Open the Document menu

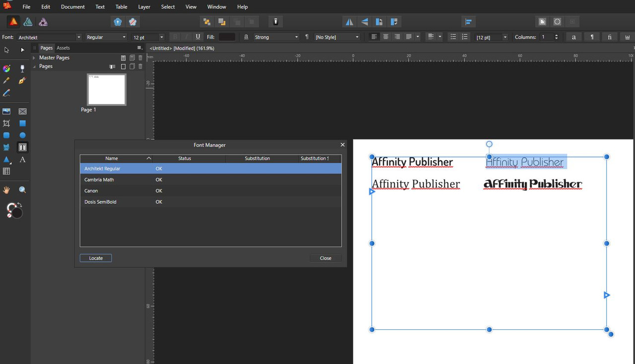click(x=72, y=7)
